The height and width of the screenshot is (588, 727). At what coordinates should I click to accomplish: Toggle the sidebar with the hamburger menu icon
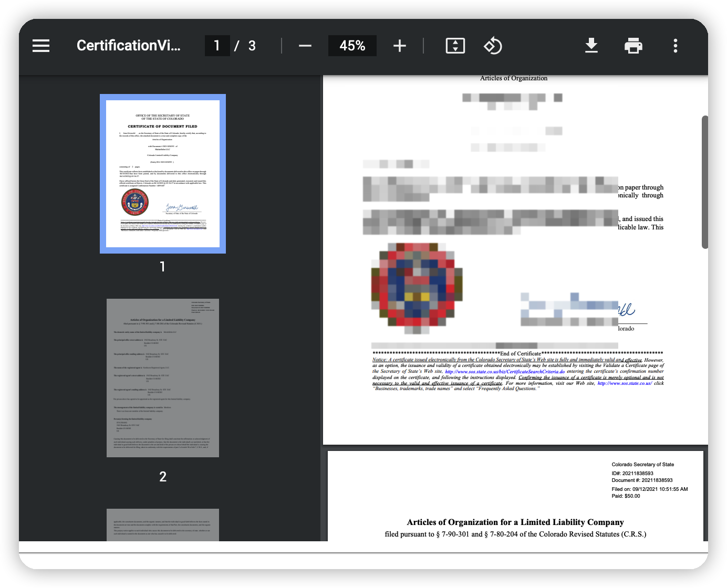pos(41,46)
